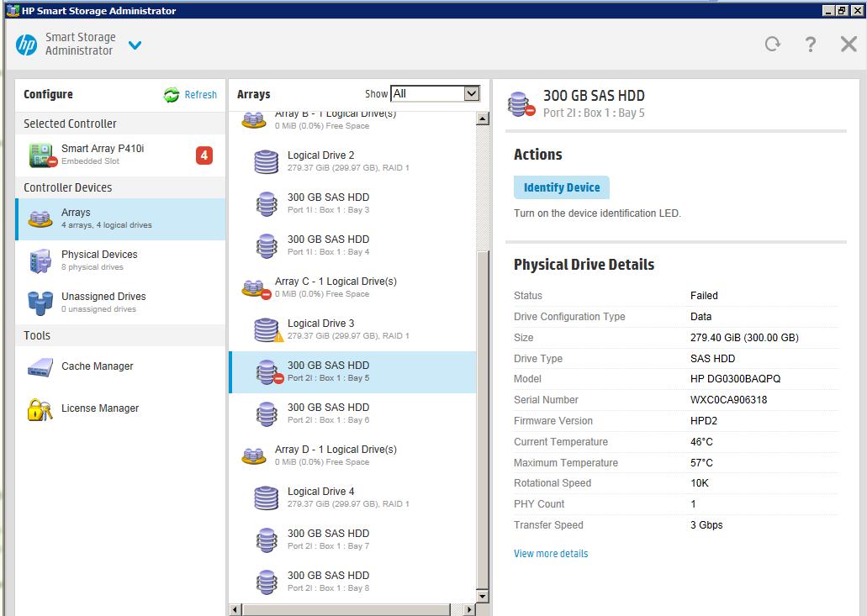The image size is (867, 616).
Task: Click the rescan refresh icon in header
Action: (773, 44)
